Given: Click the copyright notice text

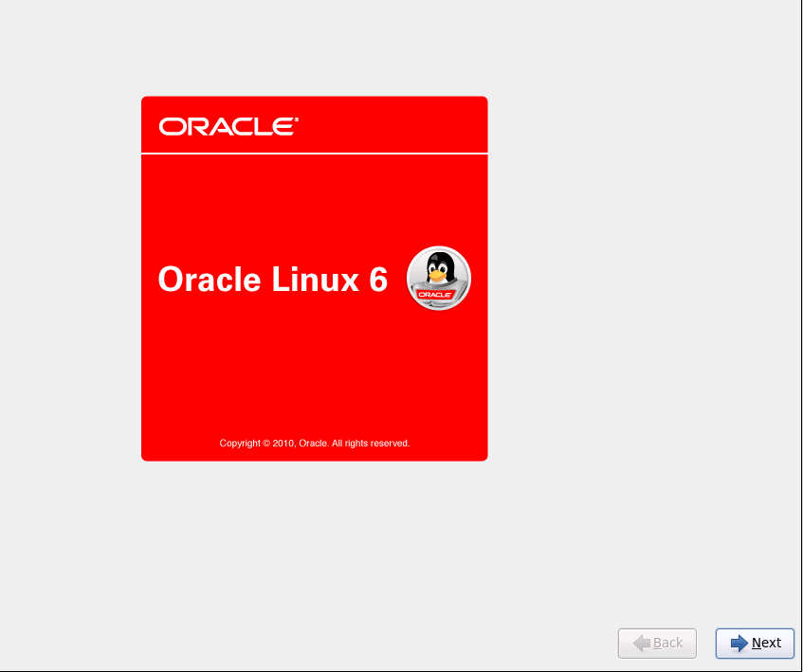Looking at the screenshot, I should 314,443.
